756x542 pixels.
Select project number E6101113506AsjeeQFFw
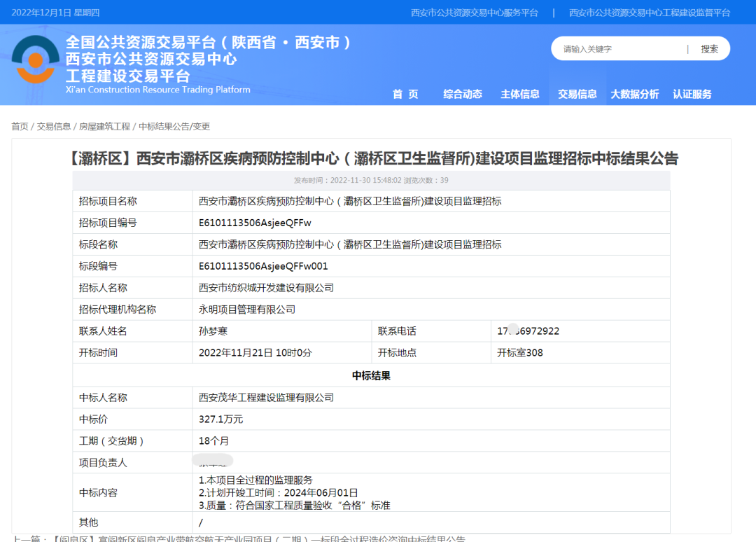pyautogui.click(x=255, y=223)
